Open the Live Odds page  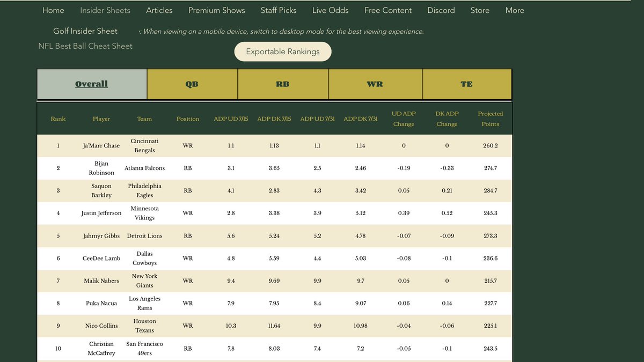[x=330, y=10]
